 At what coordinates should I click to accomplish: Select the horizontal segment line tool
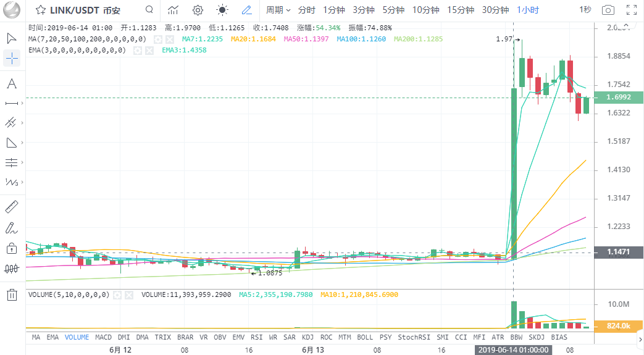click(12, 103)
